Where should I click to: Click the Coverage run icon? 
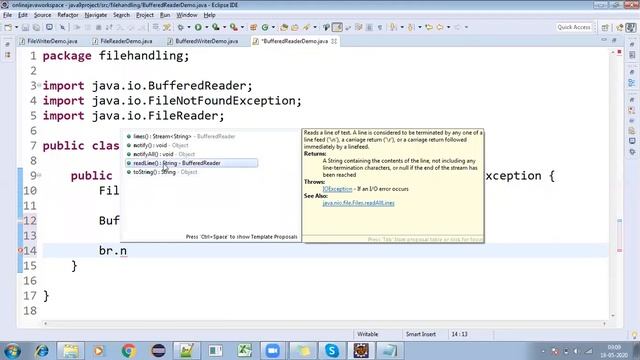coord(216,27)
